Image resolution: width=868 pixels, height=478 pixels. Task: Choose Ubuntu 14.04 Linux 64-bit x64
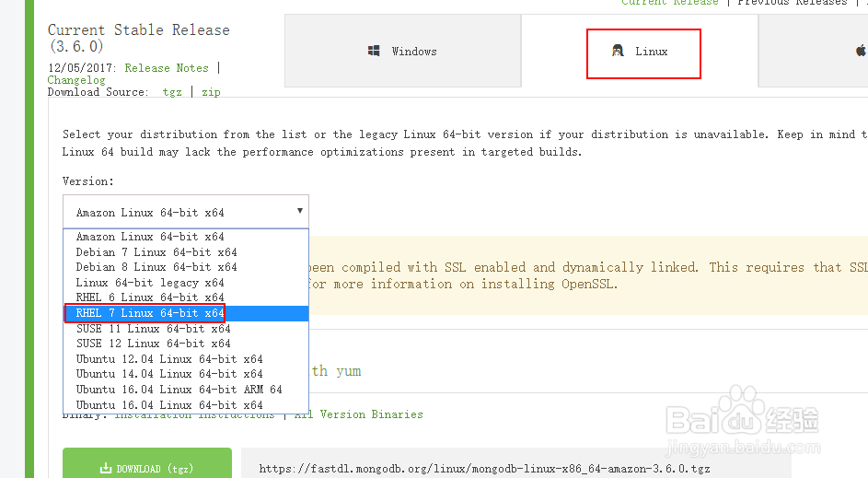pyautogui.click(x=169, y=374)
